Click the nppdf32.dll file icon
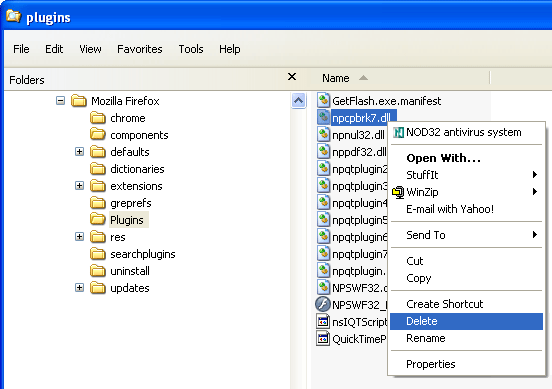 [x=323, y=151]
